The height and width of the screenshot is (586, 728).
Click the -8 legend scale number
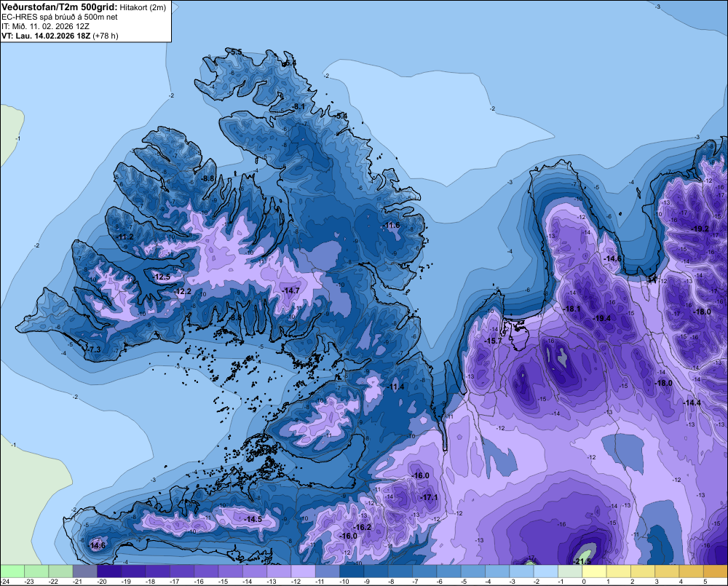point(392,582)
